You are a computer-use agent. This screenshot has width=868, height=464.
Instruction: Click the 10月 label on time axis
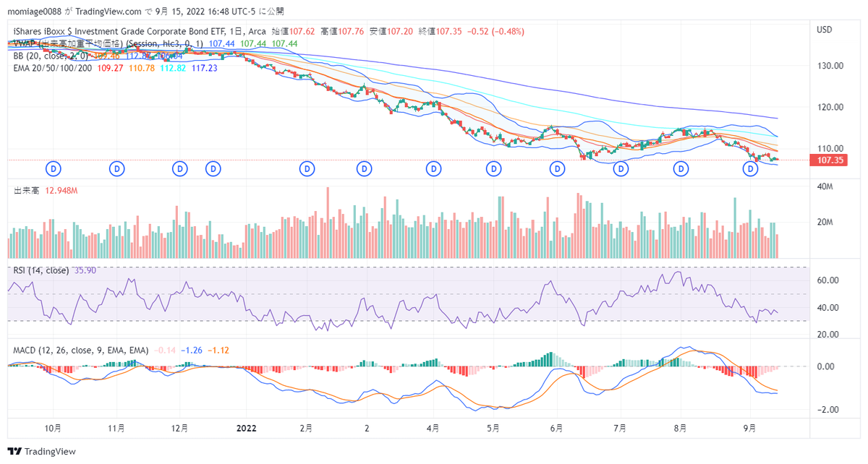(x=53, y=428)
